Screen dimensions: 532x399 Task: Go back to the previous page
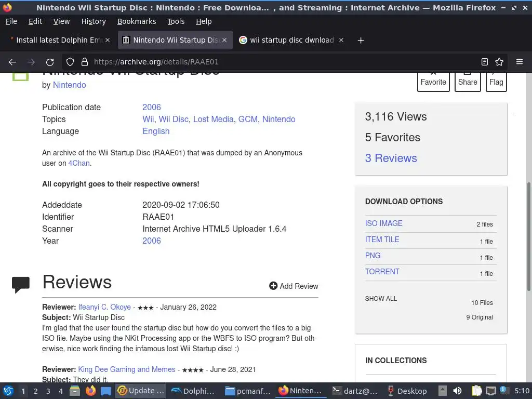click(x=12, y=62)
